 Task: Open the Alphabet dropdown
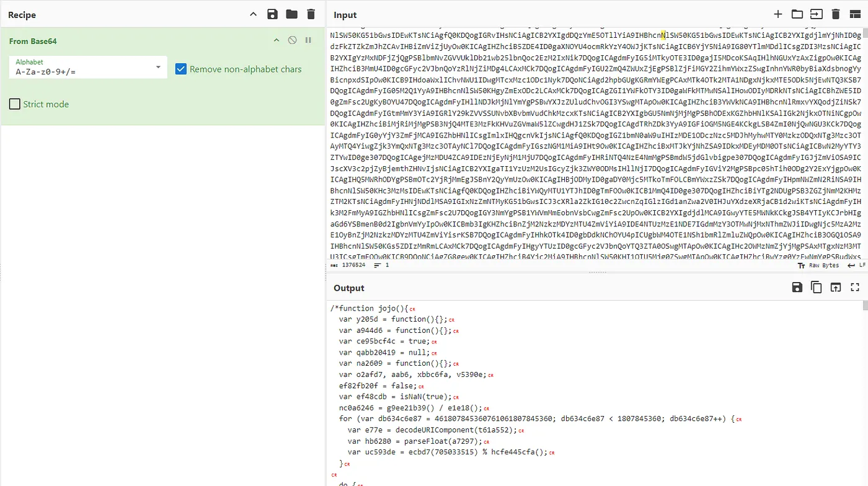click(x=158, y=67)
